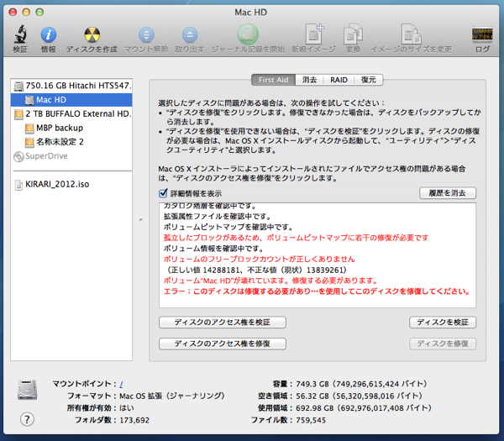The width and height of the screenshot is (504, 441).
Task: Click the 空き領域 56.32 GB value
Action: point(359,396)
